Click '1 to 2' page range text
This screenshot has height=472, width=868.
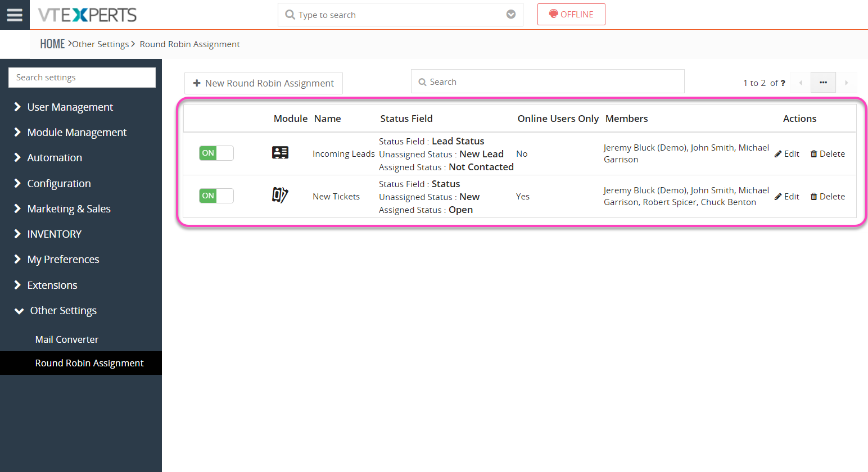click(x=754, y=83)
